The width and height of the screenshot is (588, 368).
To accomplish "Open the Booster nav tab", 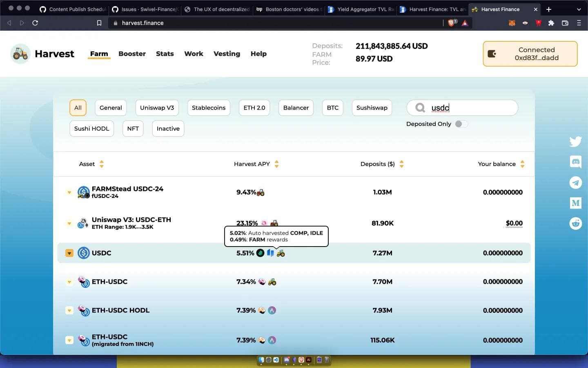I will tap(132, 54).
